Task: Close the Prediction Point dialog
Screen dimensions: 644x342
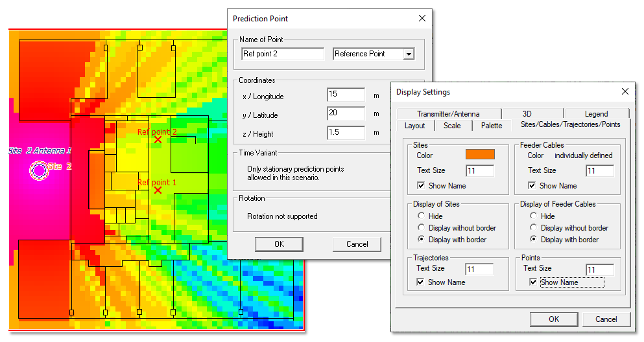Action: click(422, 19)
